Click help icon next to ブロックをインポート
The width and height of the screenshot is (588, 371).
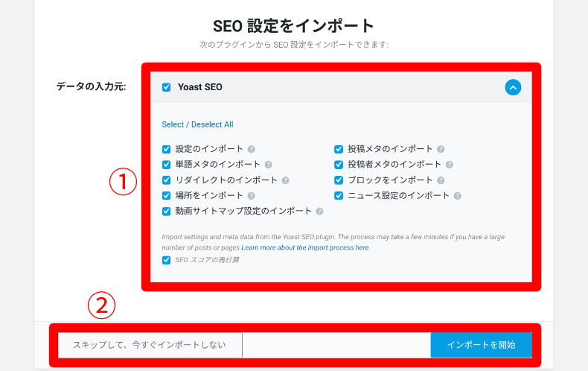[x=441, y=180]
